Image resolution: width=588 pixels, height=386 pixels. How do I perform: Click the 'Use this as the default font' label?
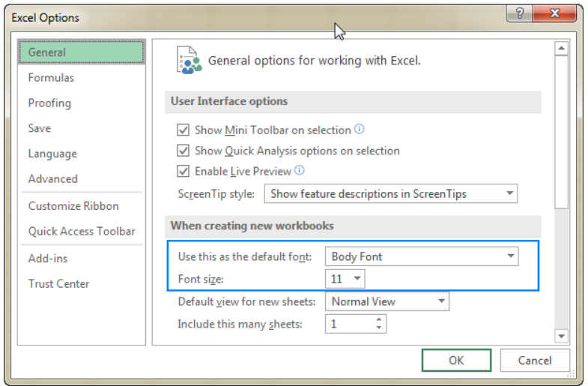245,256
